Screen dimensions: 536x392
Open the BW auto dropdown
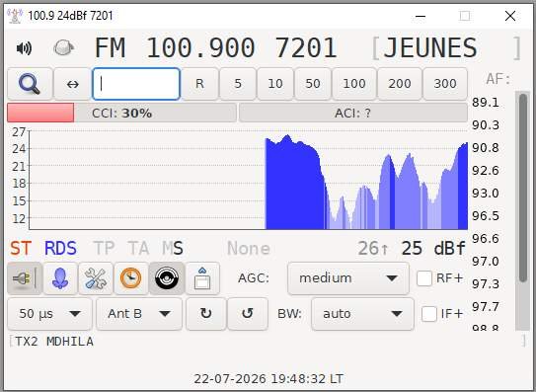(x=362, y=314)
